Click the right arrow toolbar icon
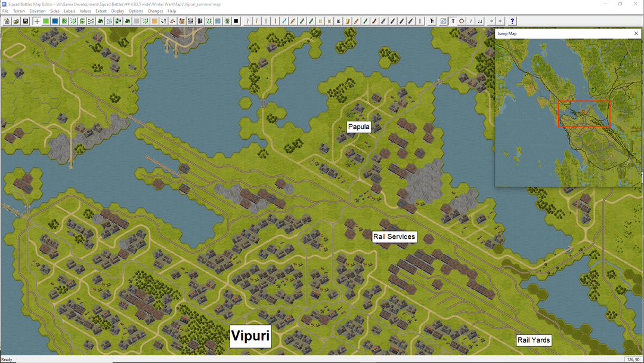The height and width of the screenshot is (363, 644). [x=500, y=21]
